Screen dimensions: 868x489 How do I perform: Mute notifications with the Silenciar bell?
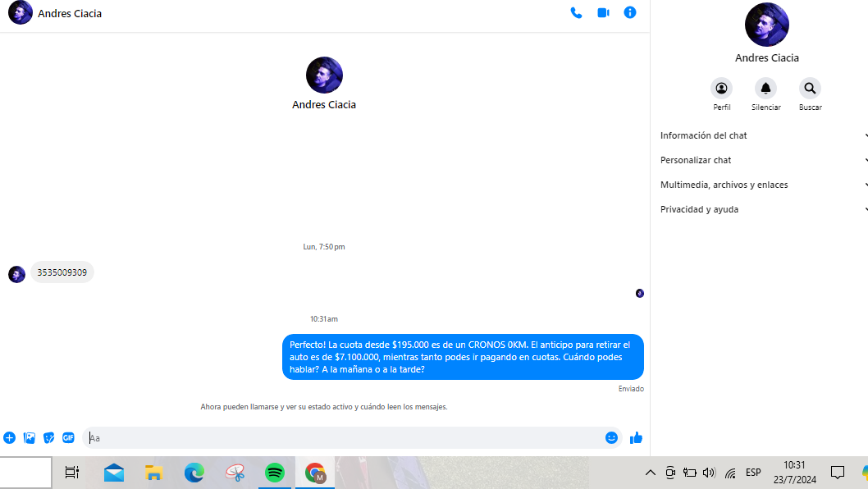point(765,89)
